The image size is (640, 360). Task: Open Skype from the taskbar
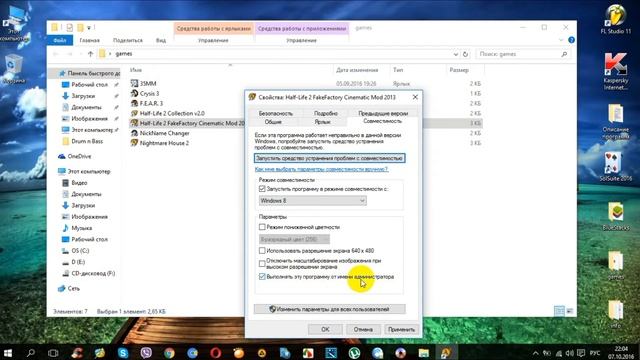(x=123, y=353)
